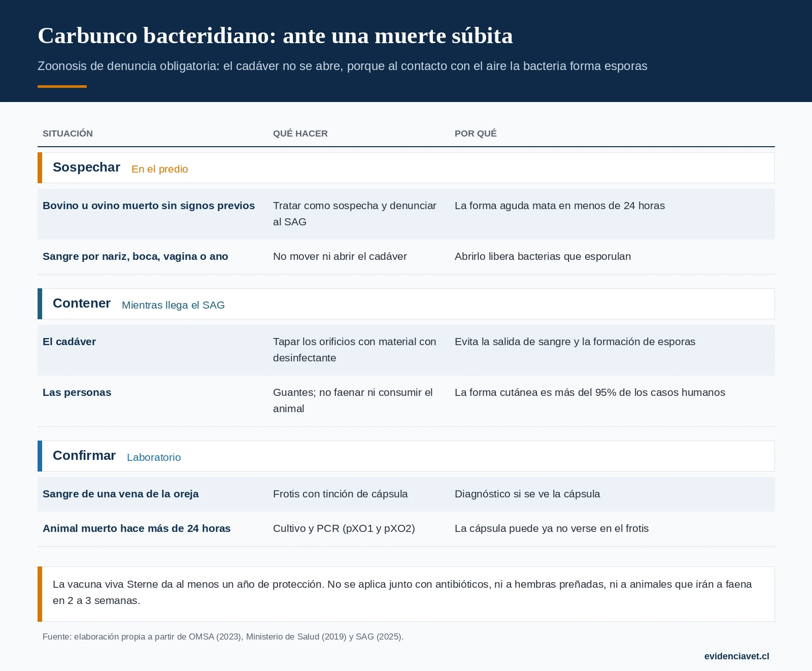Screen dimensions: 812x671
Task: Select "Frotis con tinción de cápsula"
Action: (x=341, y=494)
